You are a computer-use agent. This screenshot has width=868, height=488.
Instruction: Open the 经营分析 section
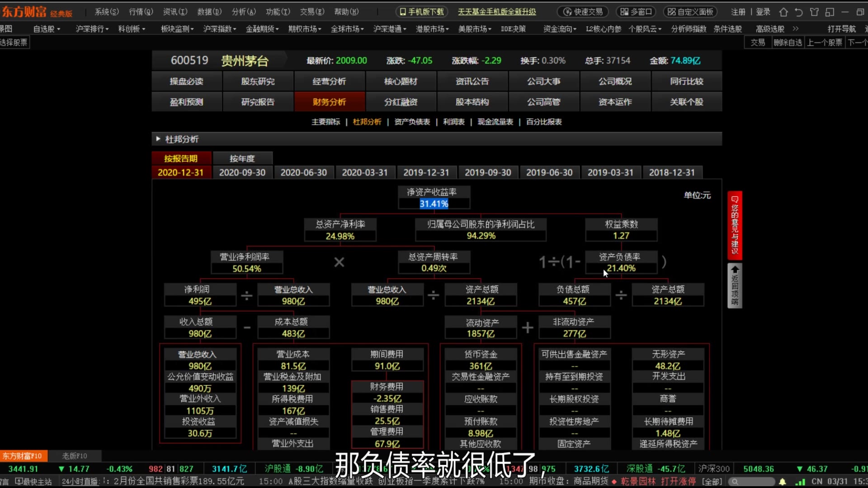click(329, 81)
